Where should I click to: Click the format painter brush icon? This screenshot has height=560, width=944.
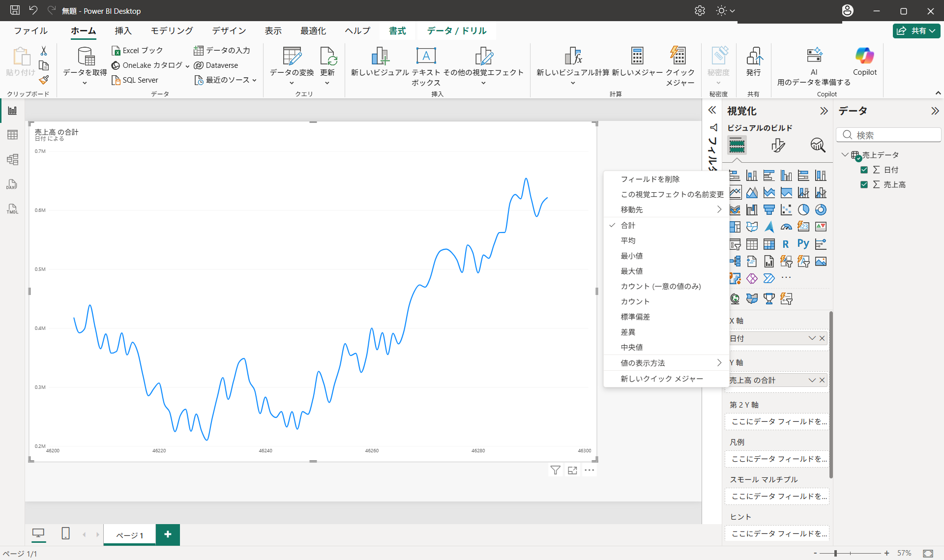(x=44, y=80)
